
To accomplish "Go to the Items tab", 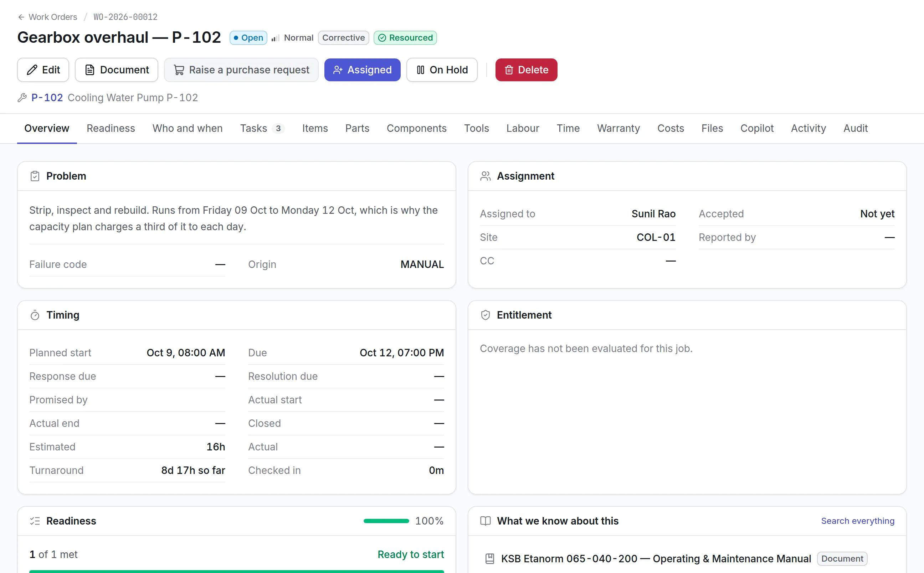I will click(x=315, y=129).
